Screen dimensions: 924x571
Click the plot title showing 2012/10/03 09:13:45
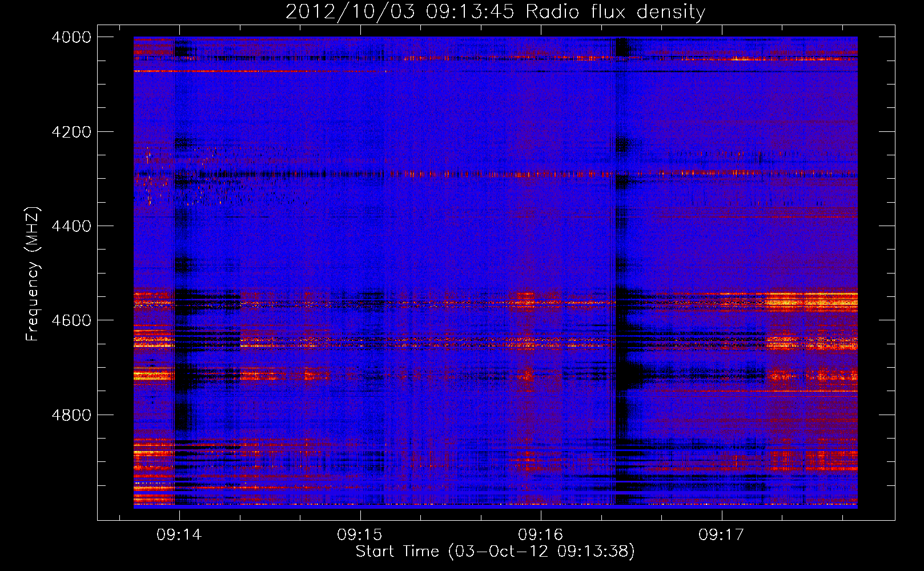click(495, 12)
